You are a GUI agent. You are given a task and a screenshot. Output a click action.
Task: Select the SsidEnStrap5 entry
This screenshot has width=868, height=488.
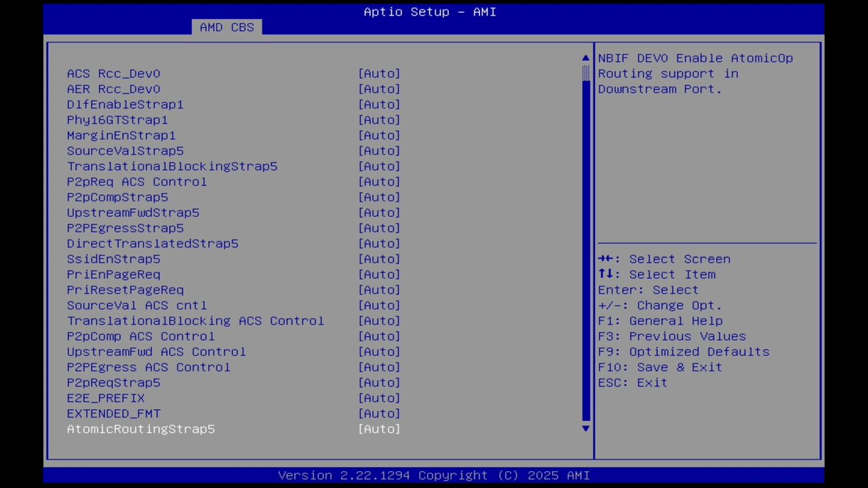click(379, 259)
